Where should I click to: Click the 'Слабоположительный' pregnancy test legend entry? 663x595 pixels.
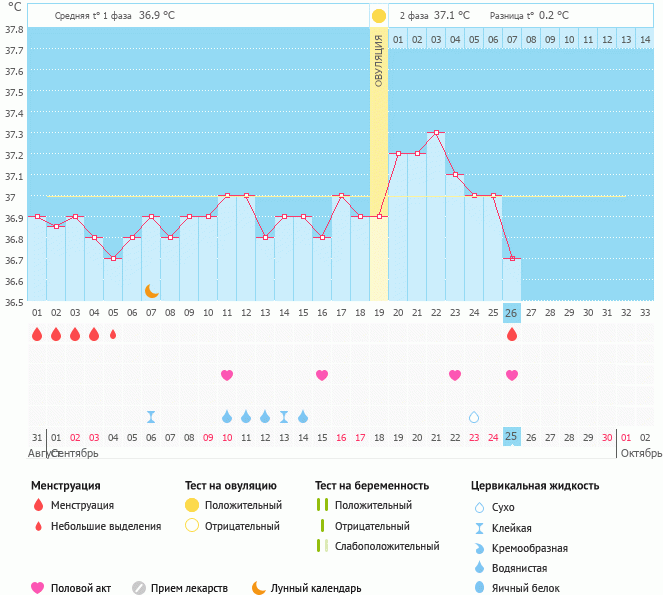(x=390, y=546)
